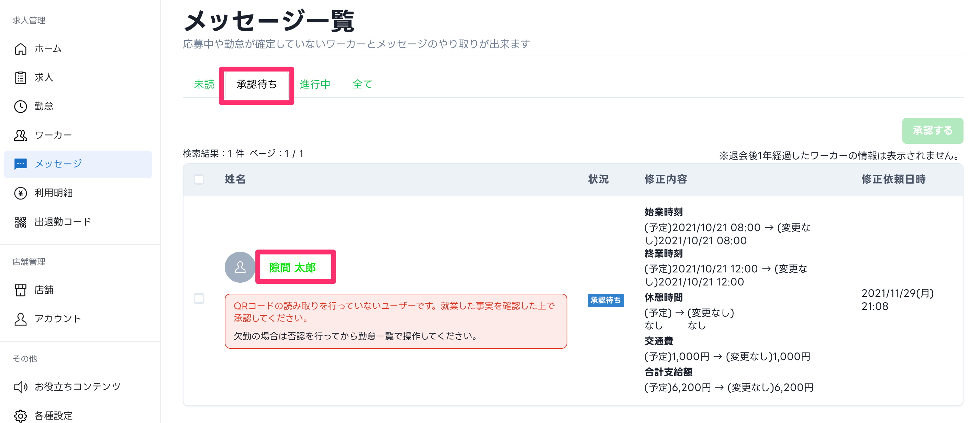Toggle the select-all checkbox in the table header
Viewport: 980px width, 423px height.
[199, 179]
